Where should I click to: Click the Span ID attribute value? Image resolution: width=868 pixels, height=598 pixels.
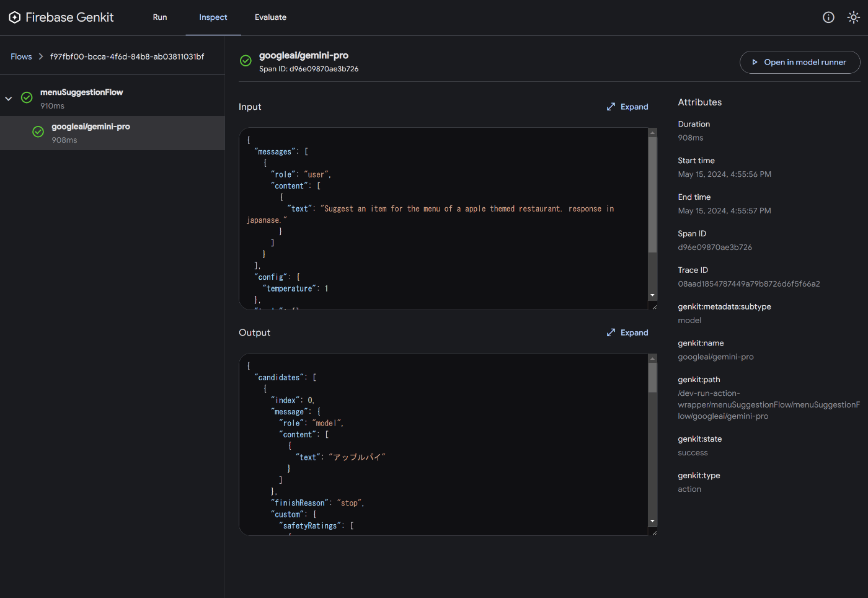[x=715, y=248]
